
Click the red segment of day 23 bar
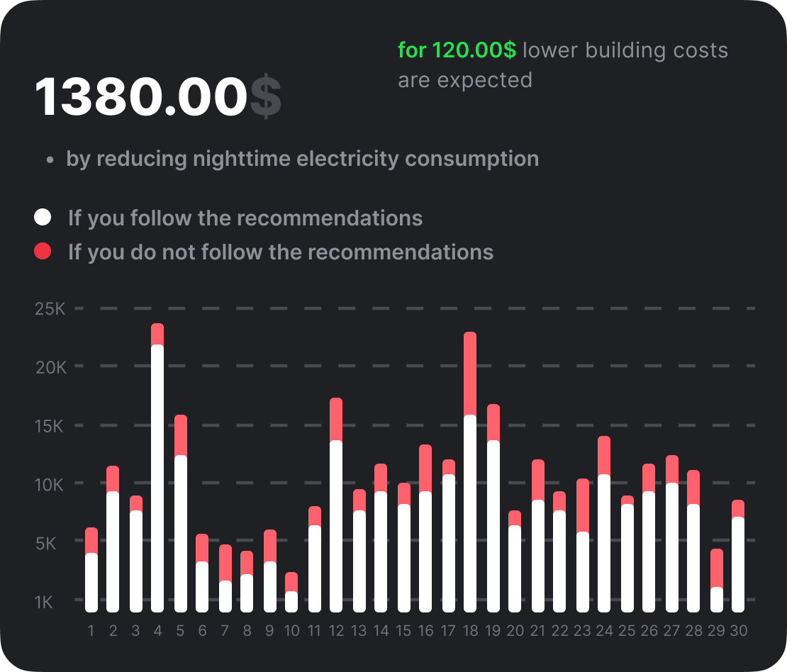click(582, 505)
